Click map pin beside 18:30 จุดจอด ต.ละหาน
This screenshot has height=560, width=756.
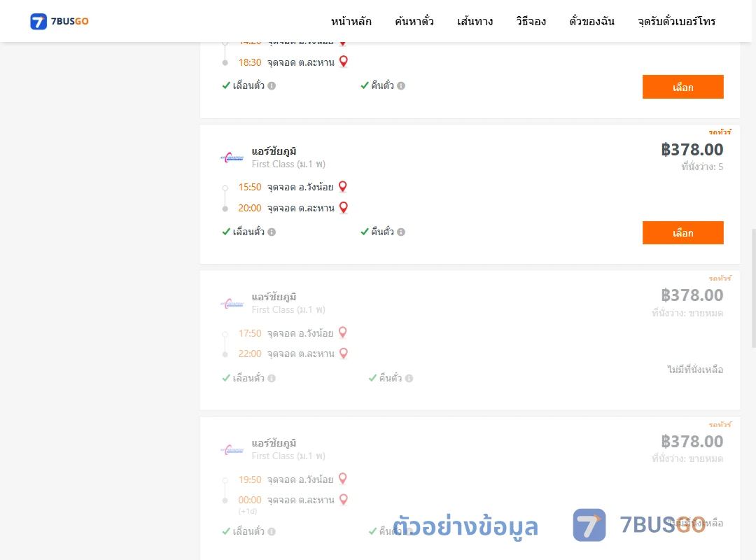[x=343, y=62]
